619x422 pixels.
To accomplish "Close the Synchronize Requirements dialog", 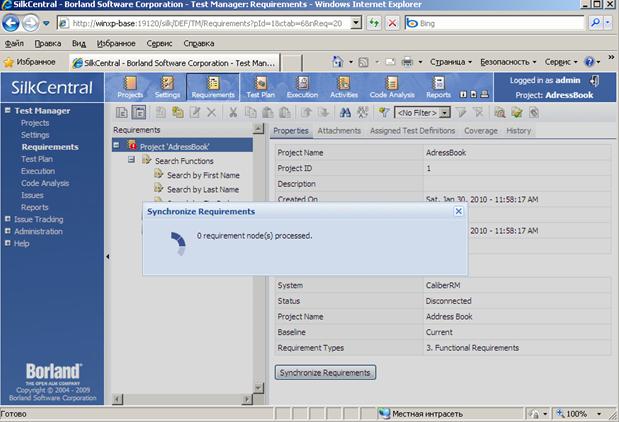I will pyautogui.click(x=458, y=211).
